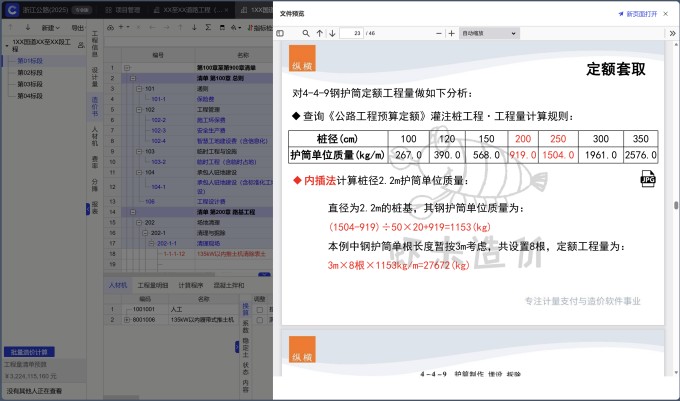Image resolution: width=680 pixels, height=401 pixels.
Task: Click the 批量造价计算 button
Action: (x=28, y=352)
